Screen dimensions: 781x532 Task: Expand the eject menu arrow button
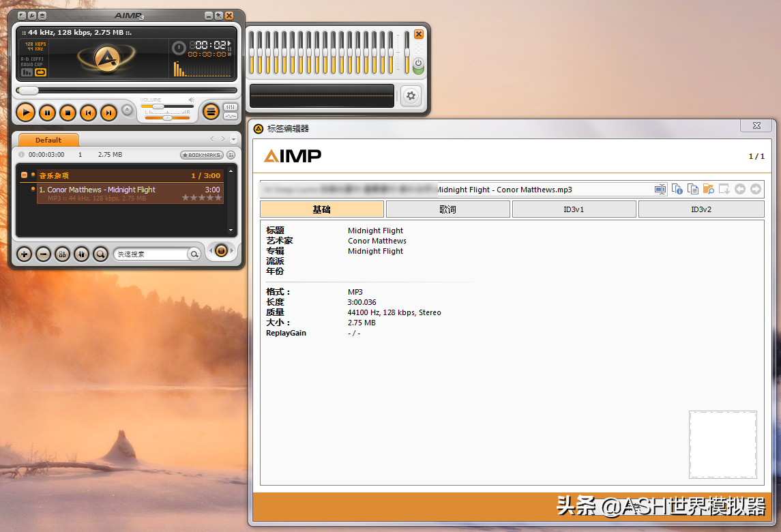127,110
